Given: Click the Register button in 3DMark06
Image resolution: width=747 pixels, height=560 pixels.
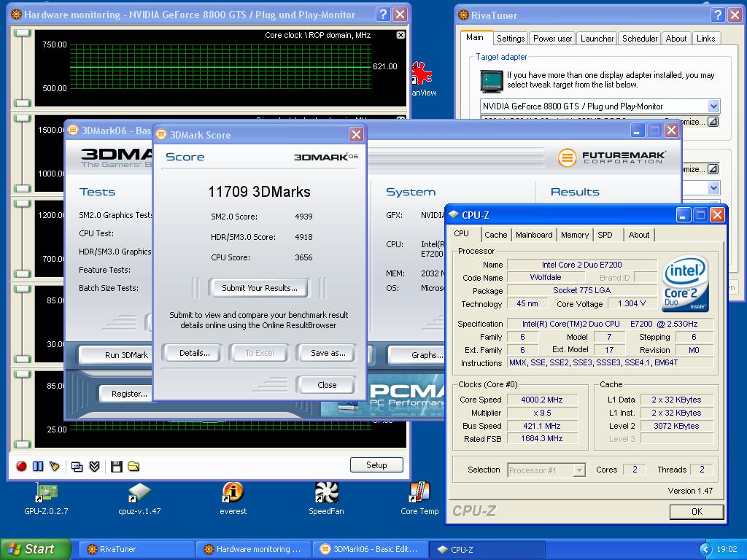Looking at the screenshot, I should coord(125,394).
